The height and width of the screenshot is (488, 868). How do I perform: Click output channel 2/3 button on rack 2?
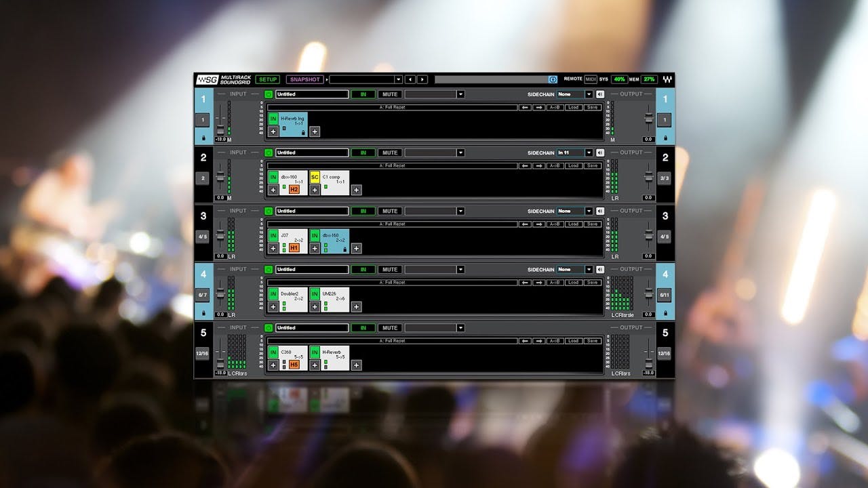point(665,178)
